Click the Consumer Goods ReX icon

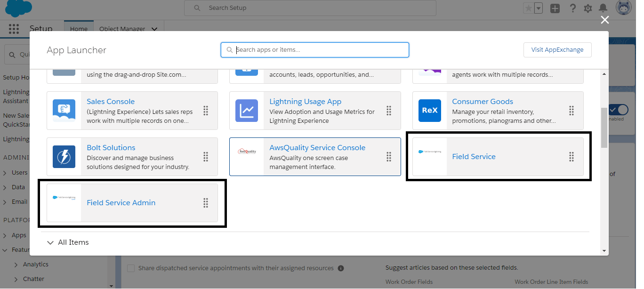click(430, 111)
